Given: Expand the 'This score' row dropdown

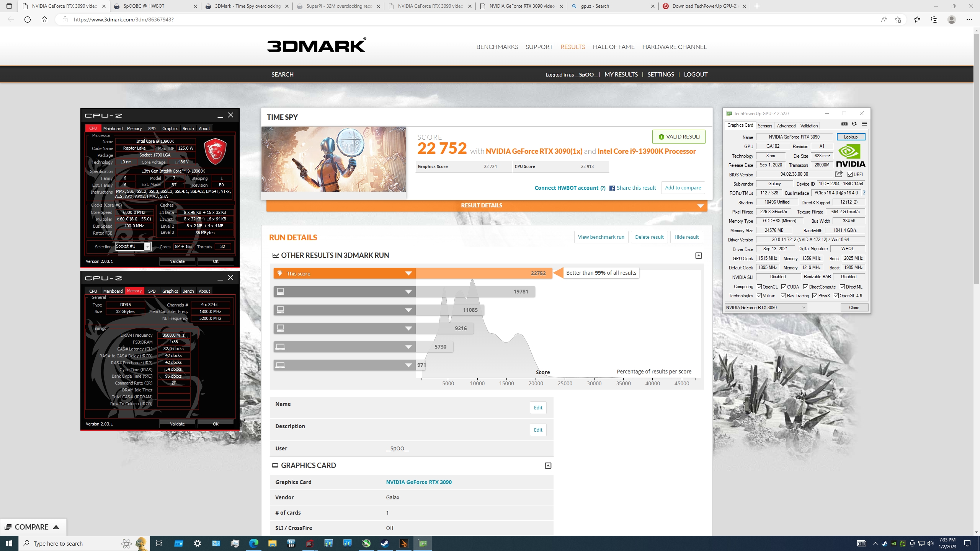Looking at the screenshot, I should coord(408,273).
